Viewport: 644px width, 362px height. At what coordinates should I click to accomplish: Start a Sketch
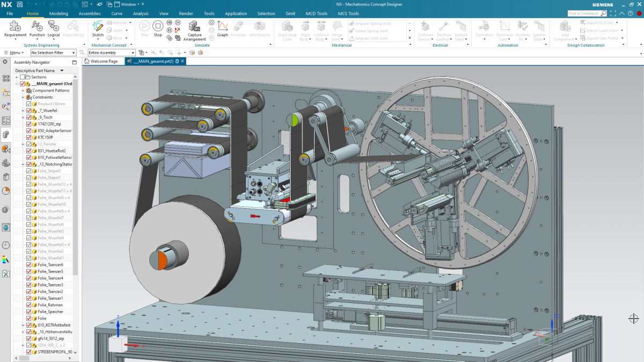click(98, 29)
